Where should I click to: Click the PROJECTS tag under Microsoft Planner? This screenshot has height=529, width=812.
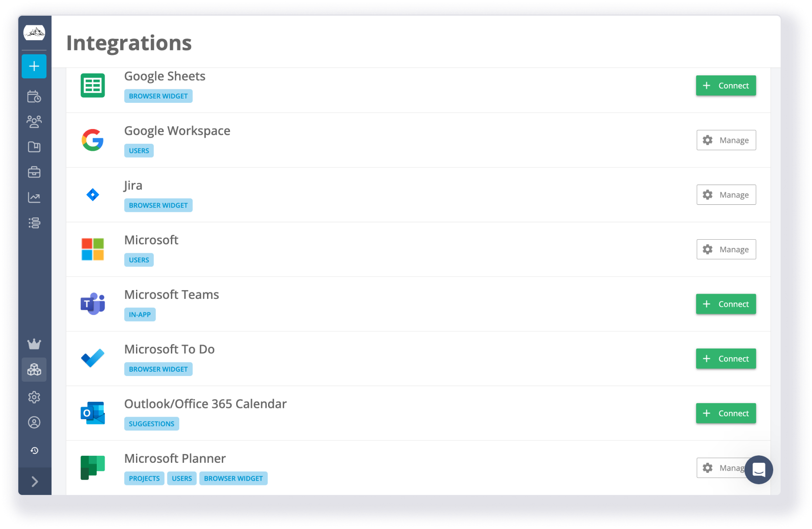[x=144, y=478]
